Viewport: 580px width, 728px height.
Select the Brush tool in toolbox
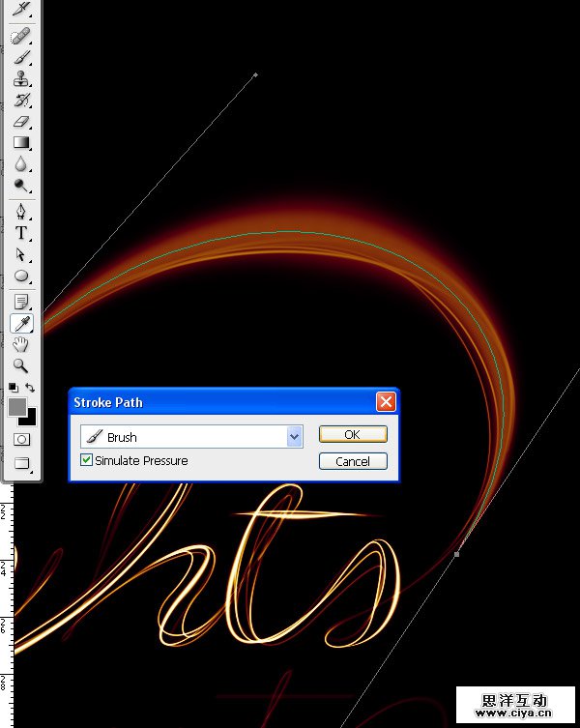click(x=20, y=58)
